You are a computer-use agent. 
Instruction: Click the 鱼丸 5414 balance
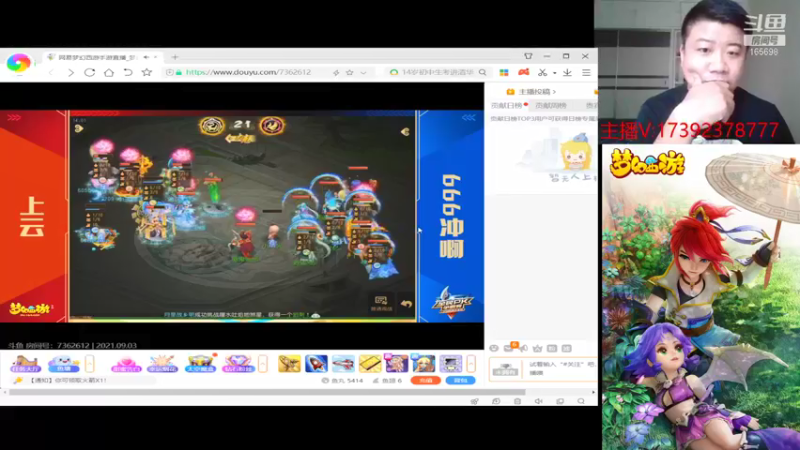[342, 381]
